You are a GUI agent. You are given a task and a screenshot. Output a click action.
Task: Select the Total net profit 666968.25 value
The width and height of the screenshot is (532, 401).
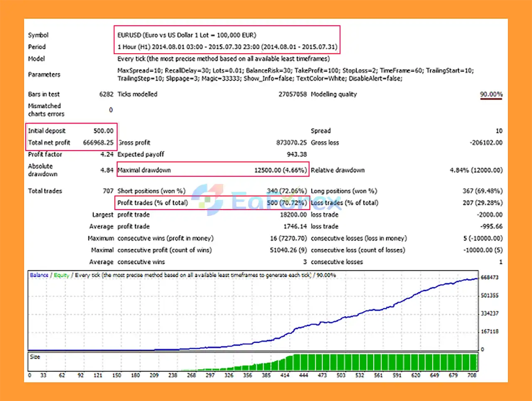point(98,142)
